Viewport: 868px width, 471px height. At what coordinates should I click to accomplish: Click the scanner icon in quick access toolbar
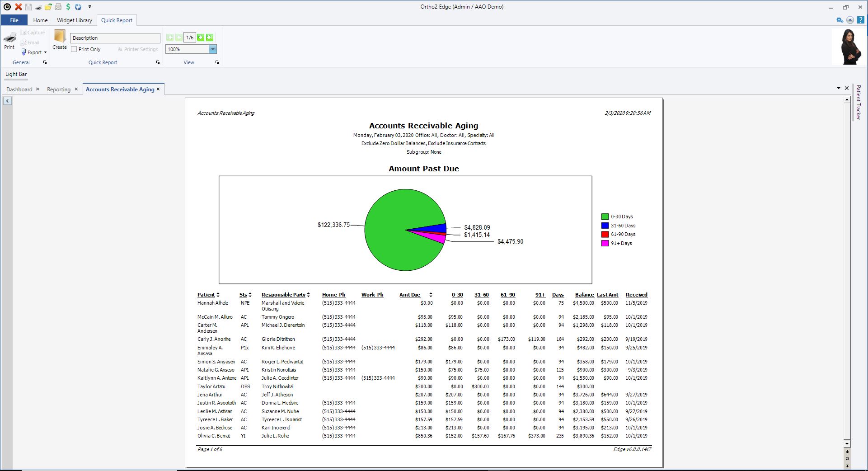pyautogui.click(x=38, y=7)
